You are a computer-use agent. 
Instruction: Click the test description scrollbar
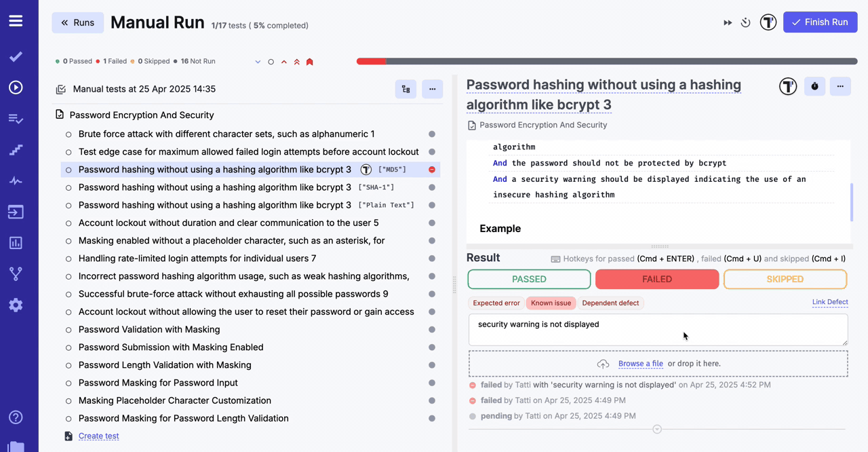pyautogui.click(x=851, y=202)
